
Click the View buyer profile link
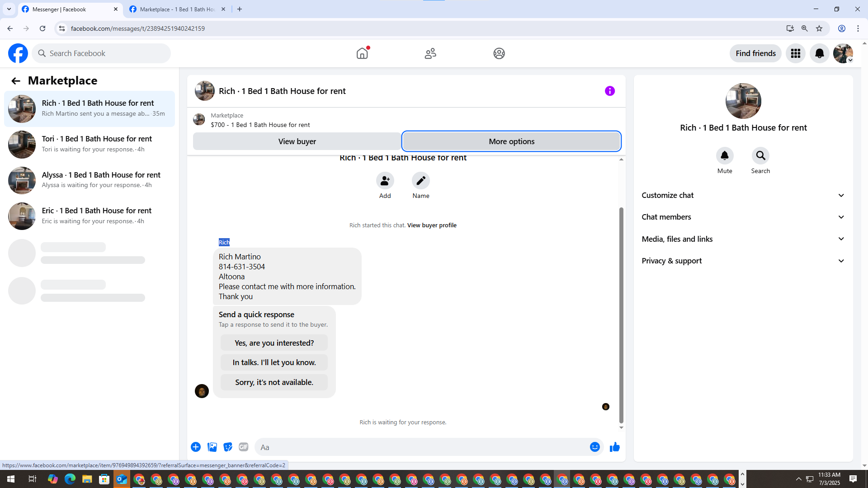click(x=432, y=225)
